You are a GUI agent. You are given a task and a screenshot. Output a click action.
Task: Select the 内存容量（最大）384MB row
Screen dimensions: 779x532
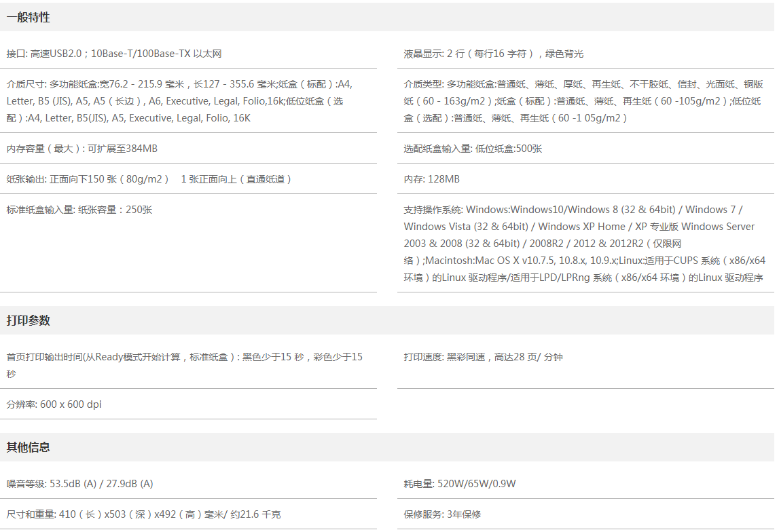click(82, 148)
